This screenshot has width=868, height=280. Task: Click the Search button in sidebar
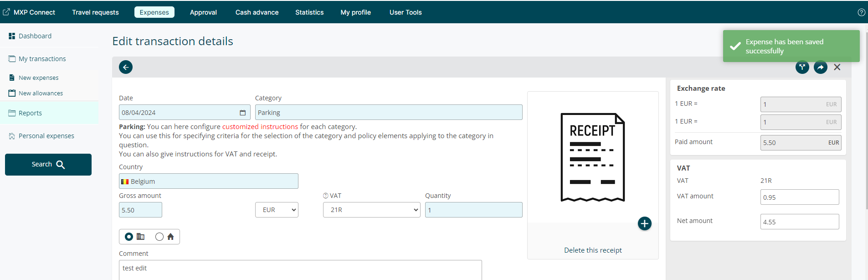(x=48, y=165)
